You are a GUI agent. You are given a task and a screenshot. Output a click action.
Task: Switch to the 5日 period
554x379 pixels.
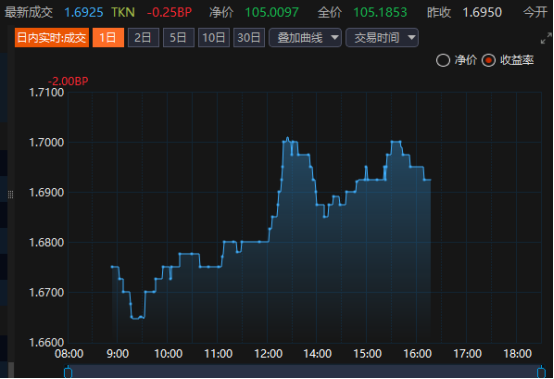click(178, 37)
